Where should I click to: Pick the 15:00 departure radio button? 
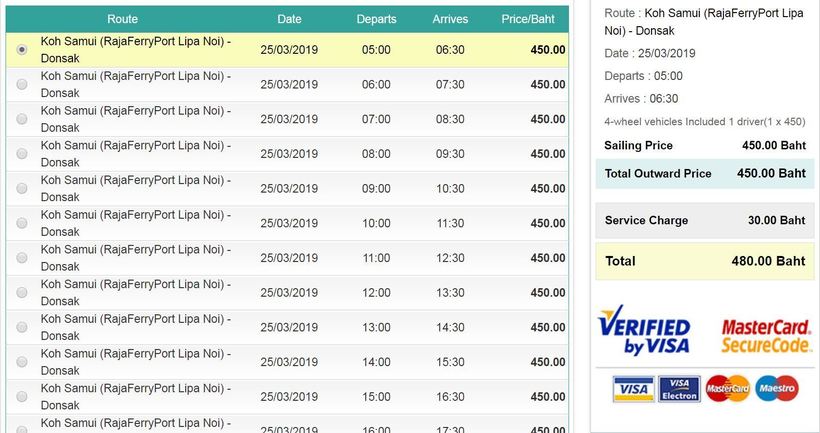(x=22, y=396)
